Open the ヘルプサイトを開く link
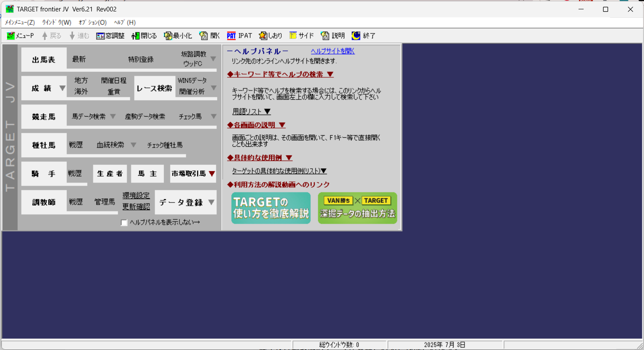The width and height of the screenshot is (644, 350). click(333, 51)
